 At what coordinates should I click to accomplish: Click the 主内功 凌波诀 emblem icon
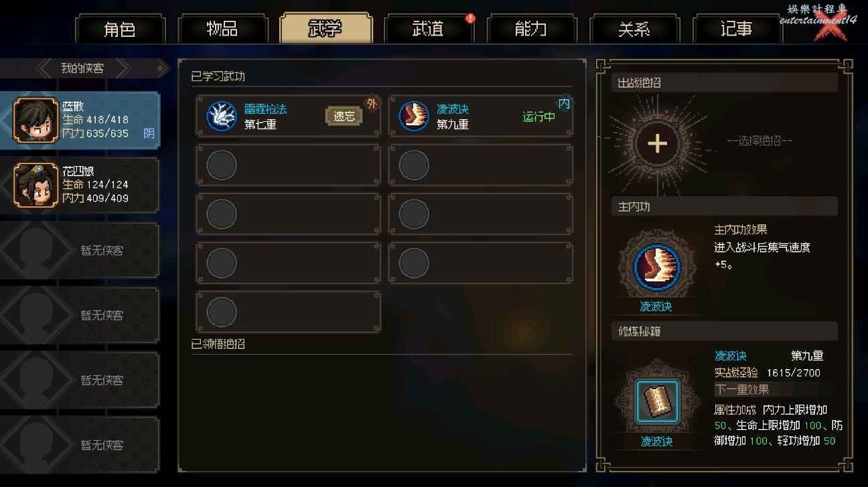pos(656,267)
